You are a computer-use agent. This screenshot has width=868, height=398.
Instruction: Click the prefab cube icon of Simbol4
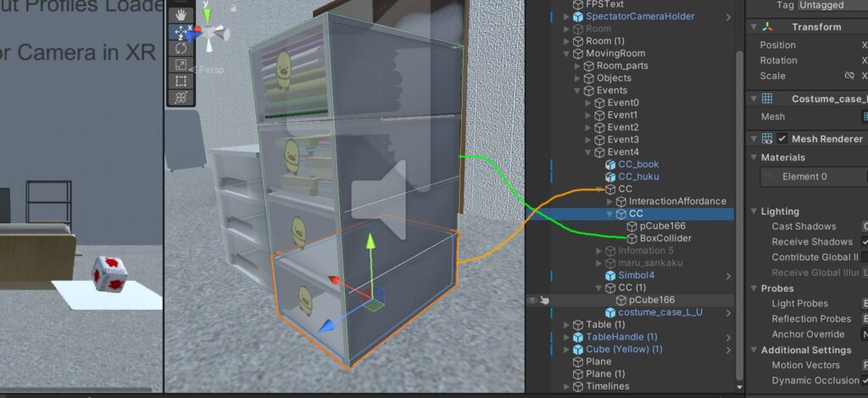pos(610,275)
